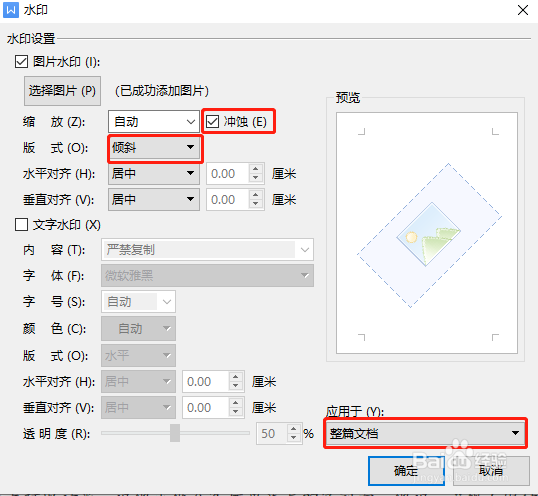Viewport: 538px width, 496px height.
Task: Click the 透明度 slider handle
Action: click(x=175, y=433)
